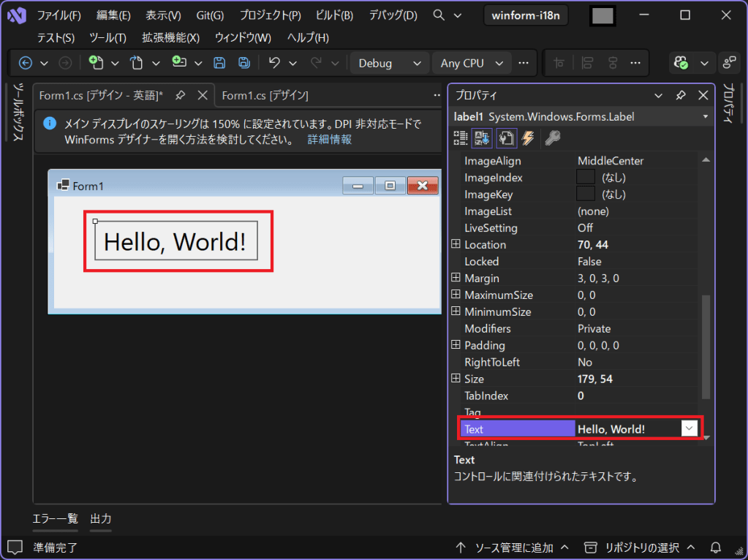Switch to the Form1.cs [デザイン] tab
The image size is (748, 560).
[x=265, y=96]
